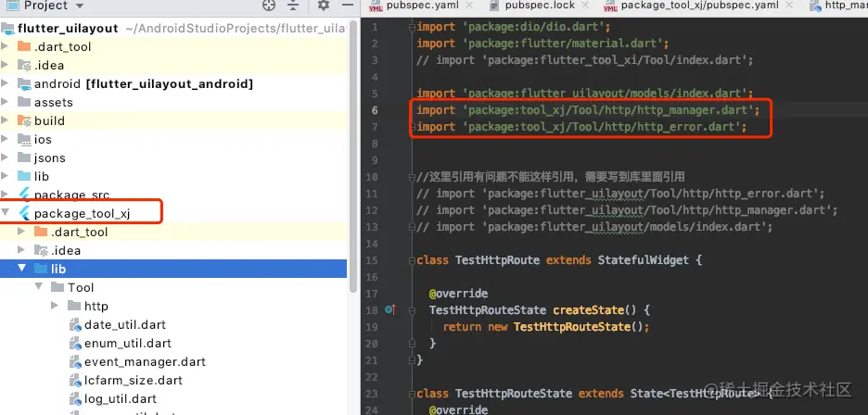Image resolution: width=868 pixels, height=415 pixels.
Task: Click the Flutter icon of package_tool_xj
Action: click(24, 213)
